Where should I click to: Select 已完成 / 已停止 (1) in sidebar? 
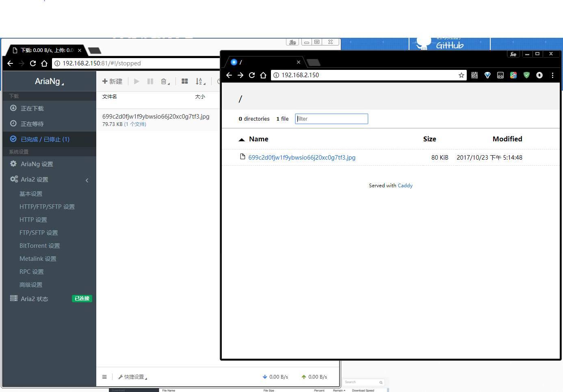[x=49, y=139]
